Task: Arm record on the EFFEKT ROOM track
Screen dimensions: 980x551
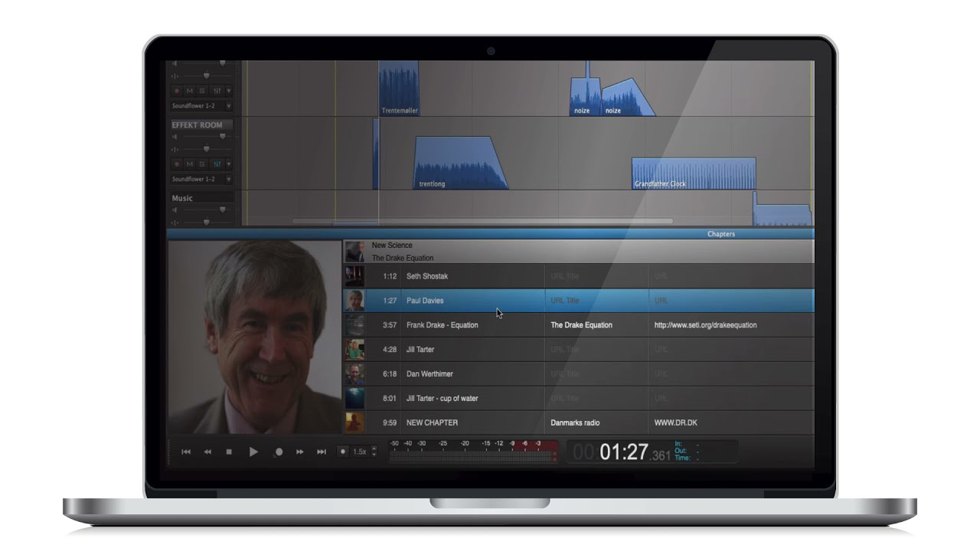Action: pos(177,164)
